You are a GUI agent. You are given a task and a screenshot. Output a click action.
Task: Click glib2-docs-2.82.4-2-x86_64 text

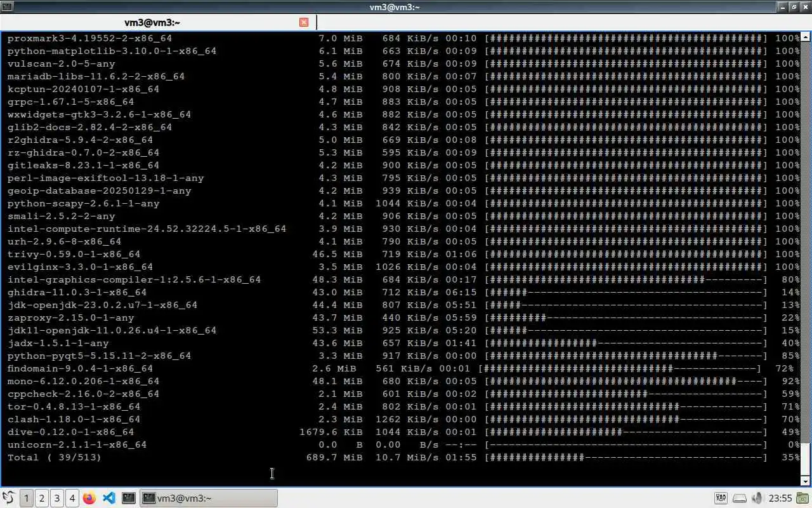coord(89,127)
